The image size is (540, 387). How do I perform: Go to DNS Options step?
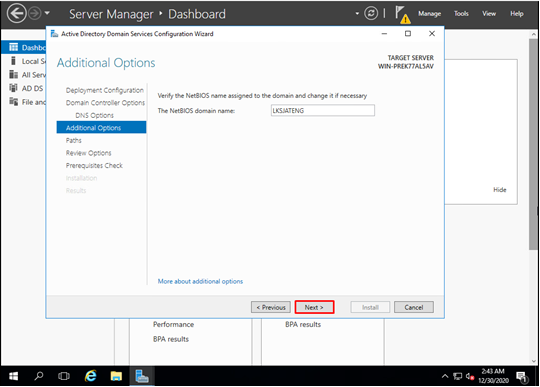(x=94, y=115)
